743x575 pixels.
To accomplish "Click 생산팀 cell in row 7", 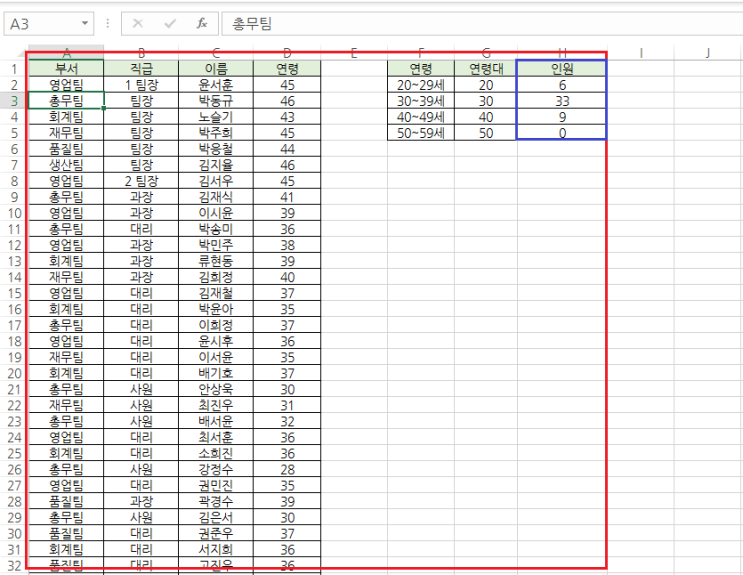I will (66, 165).
